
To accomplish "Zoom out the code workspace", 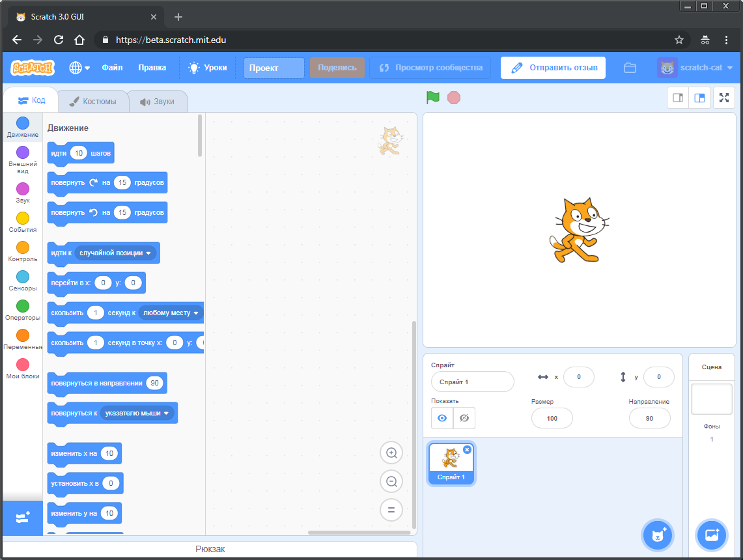I will tap(391, 481).
